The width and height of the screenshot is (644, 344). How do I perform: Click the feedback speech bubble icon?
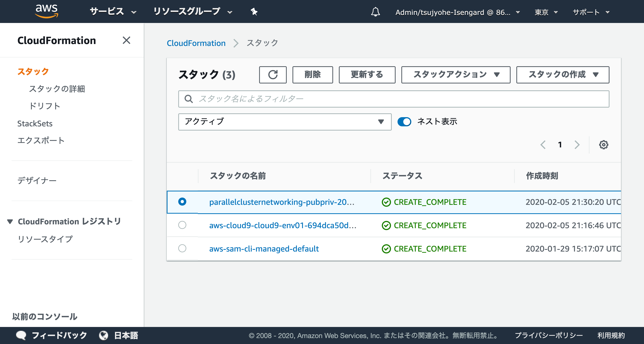(21, 335)
